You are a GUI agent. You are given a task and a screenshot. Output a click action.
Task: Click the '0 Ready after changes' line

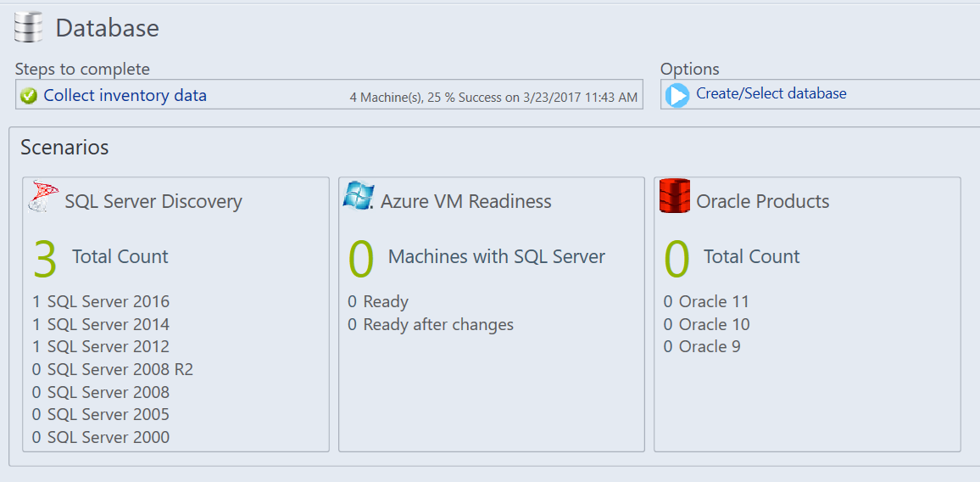pyautogui.click(x=431, y=324)
